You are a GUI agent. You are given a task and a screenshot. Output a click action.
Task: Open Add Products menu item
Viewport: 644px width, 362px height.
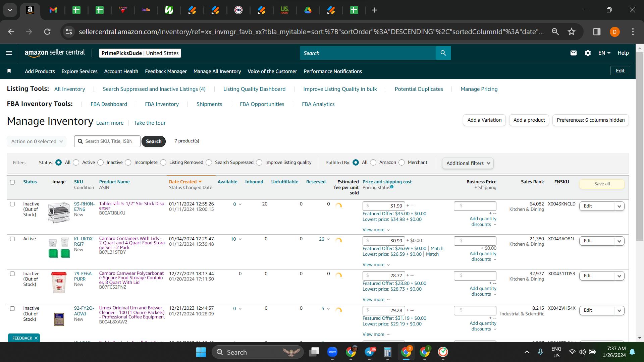pos(40,71)
